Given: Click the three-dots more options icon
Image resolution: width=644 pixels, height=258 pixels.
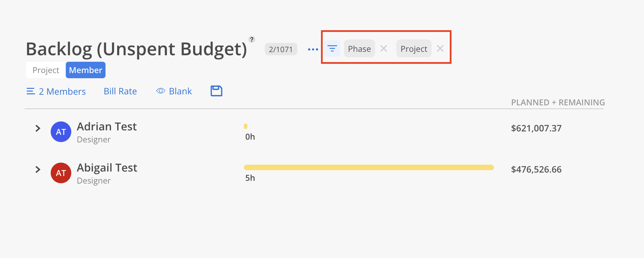Looking at the screenshot, I should (x=313, y=49).
